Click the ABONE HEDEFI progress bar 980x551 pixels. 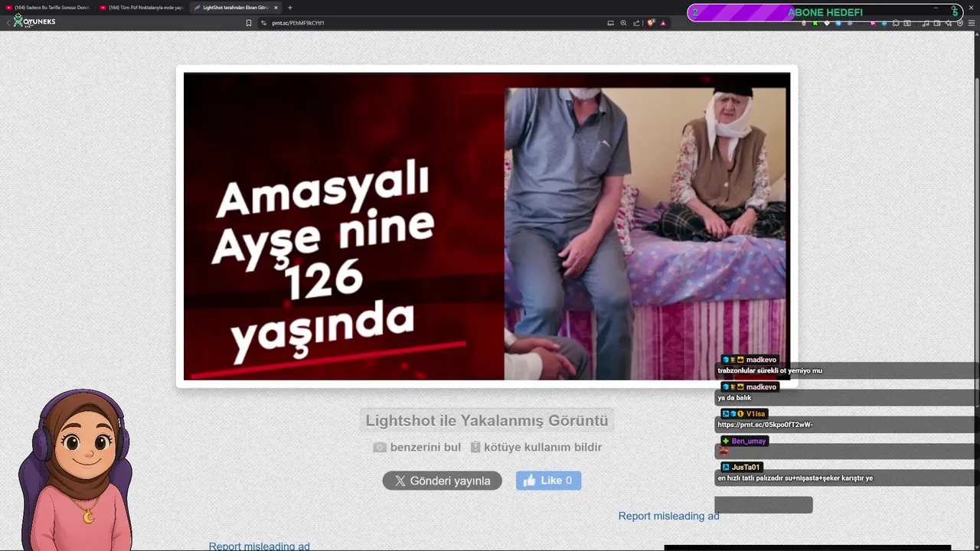coord(825,12)
